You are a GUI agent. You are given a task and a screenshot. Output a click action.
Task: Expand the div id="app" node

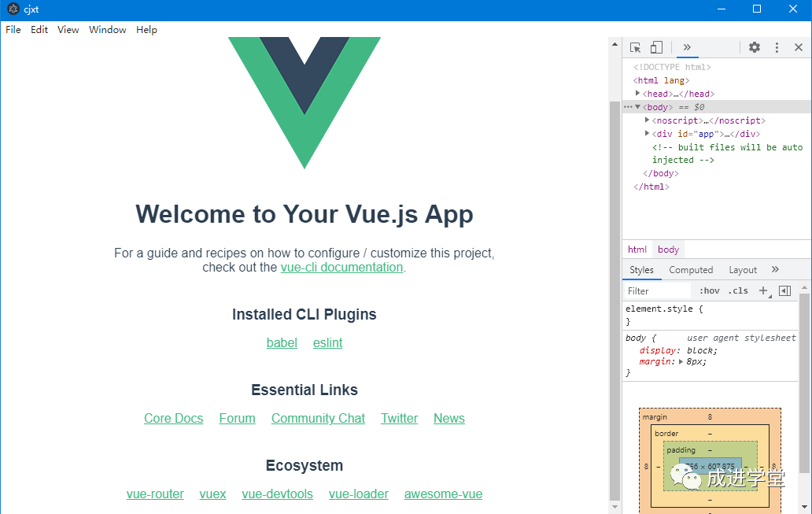(x=648, y=134)
